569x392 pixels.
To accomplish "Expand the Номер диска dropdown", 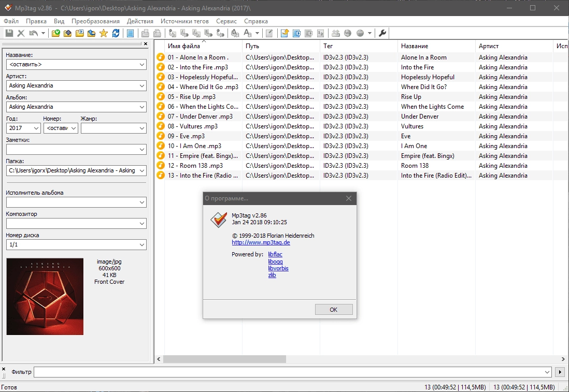I will pos(142,245).
